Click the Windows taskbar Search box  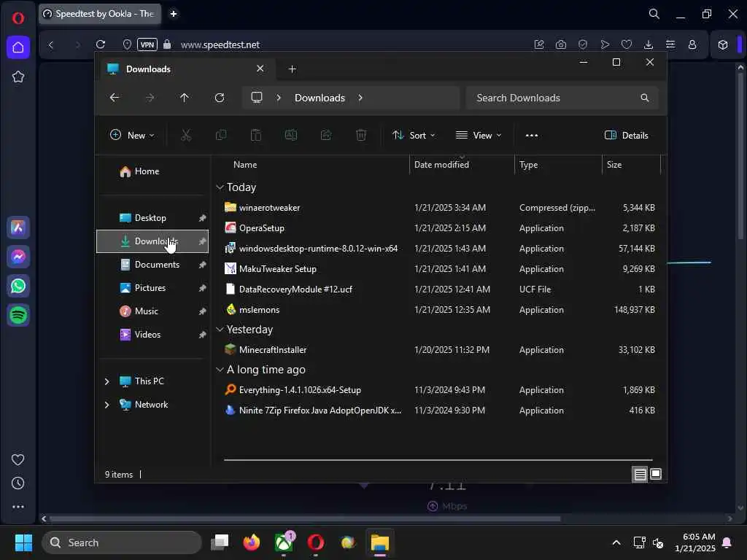(122, 542)
